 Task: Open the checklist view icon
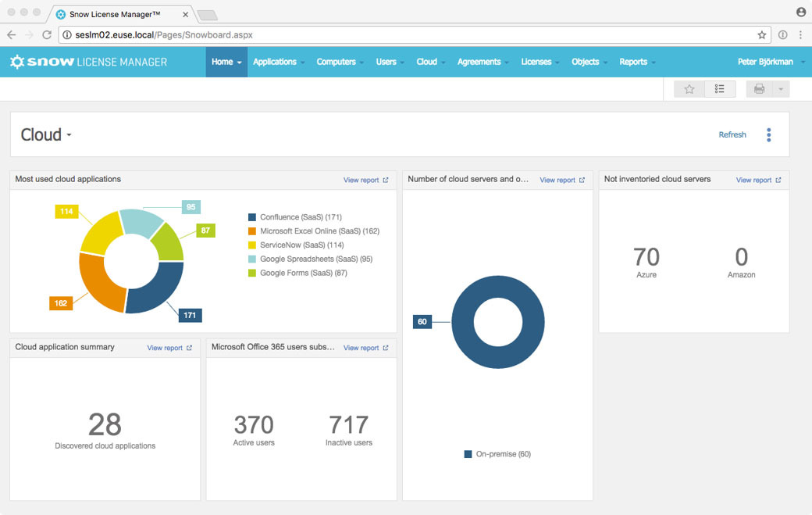720,89
